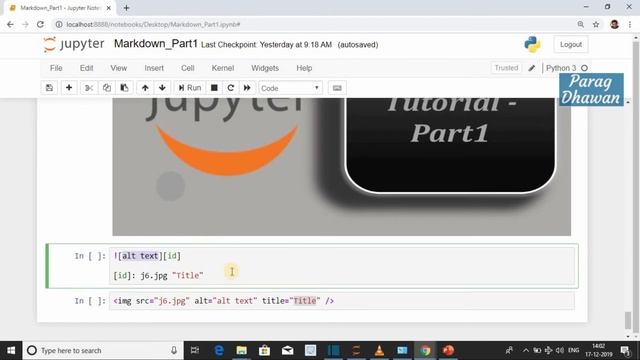Click the page vertical scrollbar thumb
This screenshot has height=360, width=640.
(628, 320)
